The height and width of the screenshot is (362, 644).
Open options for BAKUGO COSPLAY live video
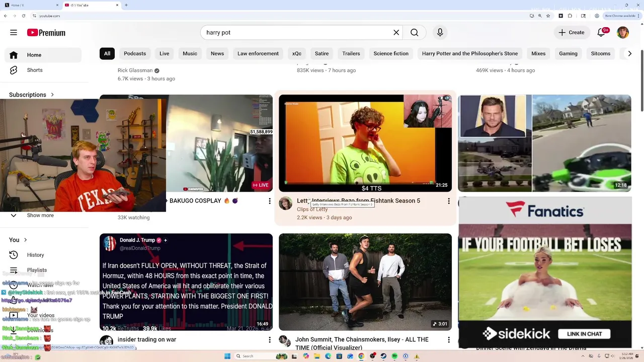pyautogui.click(x=270, y=201)
